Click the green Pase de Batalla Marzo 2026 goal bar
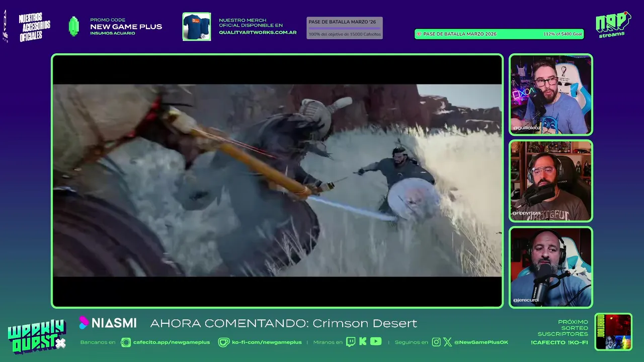Image resolution: width=644 pixels, height=362 pixels. [499, 34]
